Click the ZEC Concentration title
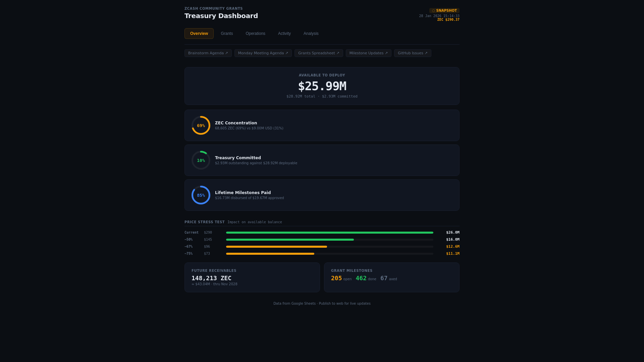Image resolution: width=644 pixels, height=362 pixels. click(x=236, y=123)
